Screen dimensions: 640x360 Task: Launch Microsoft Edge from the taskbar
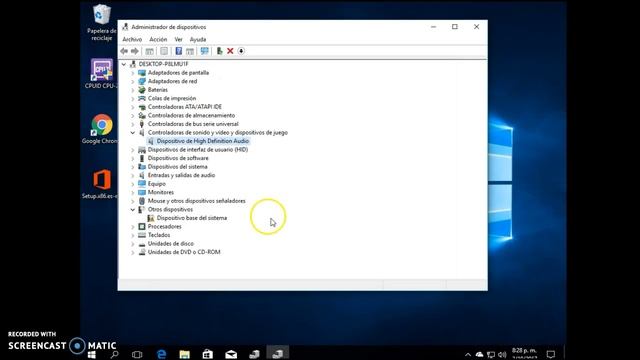point(162,354)
